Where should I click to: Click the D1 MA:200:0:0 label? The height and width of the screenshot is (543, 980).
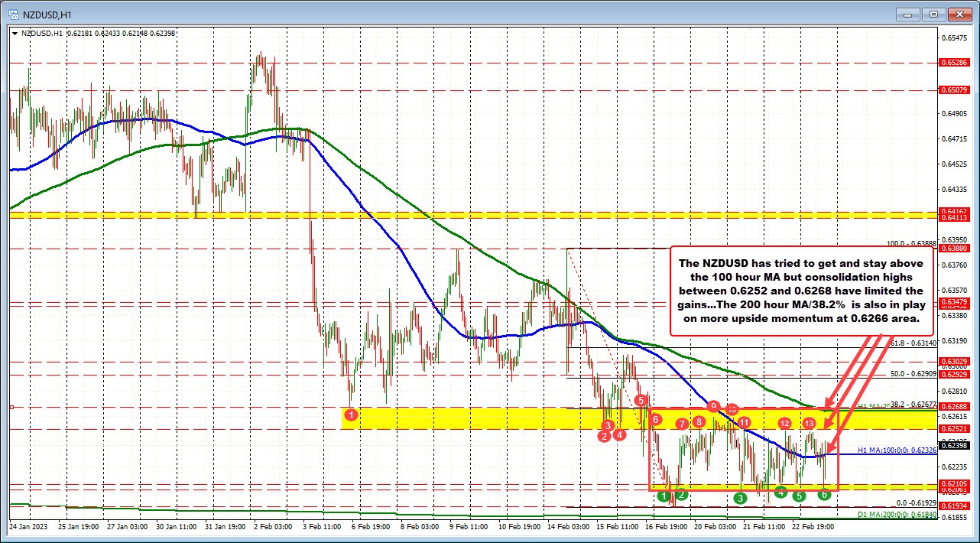[x=897, y=515]
